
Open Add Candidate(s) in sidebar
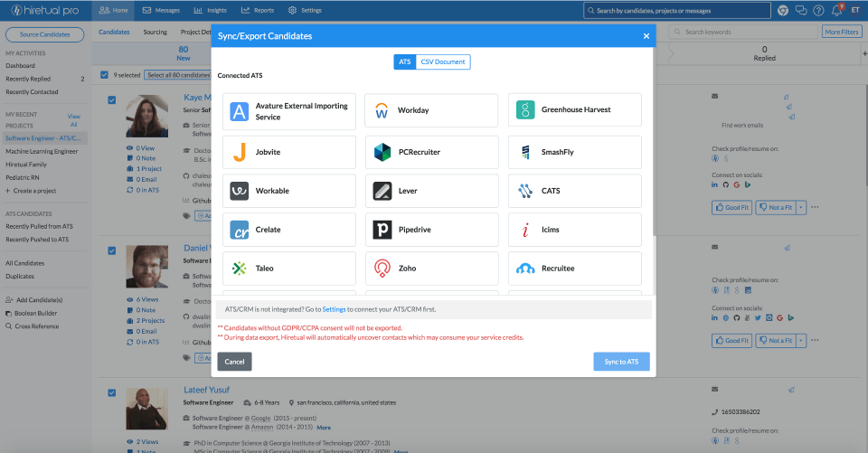(x=33, y=300)
